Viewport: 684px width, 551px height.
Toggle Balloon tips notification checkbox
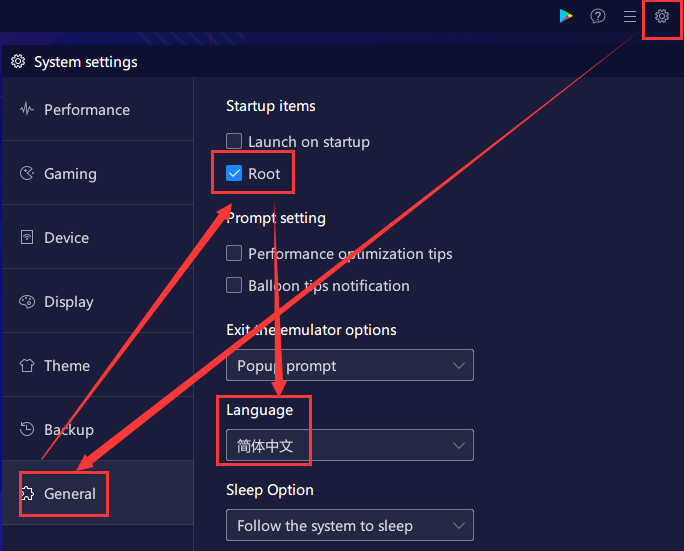point(234,285)
